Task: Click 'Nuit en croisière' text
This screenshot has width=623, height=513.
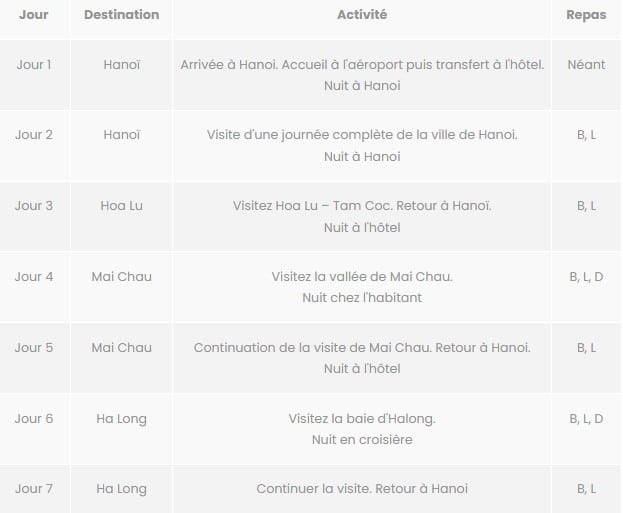Action: tap(362, 440)
